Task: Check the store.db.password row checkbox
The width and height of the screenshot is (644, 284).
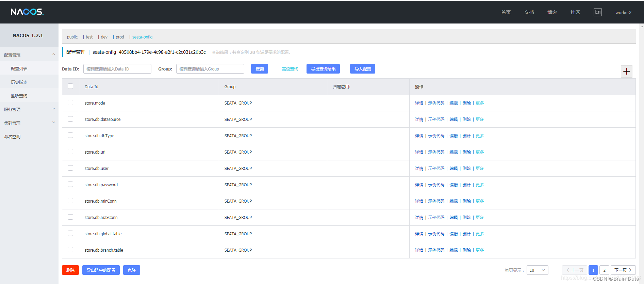Action: click(x=70, y=184)
